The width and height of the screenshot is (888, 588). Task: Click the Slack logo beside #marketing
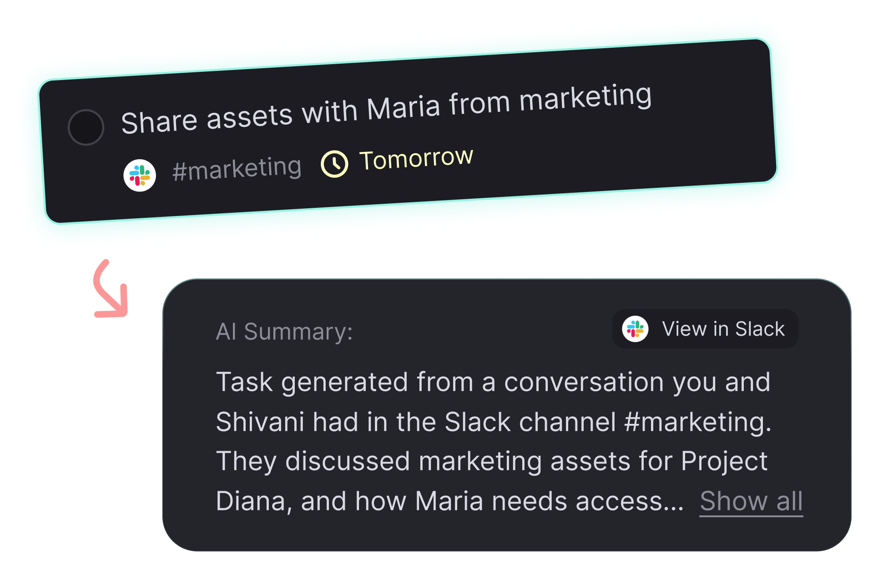[140, 176]
